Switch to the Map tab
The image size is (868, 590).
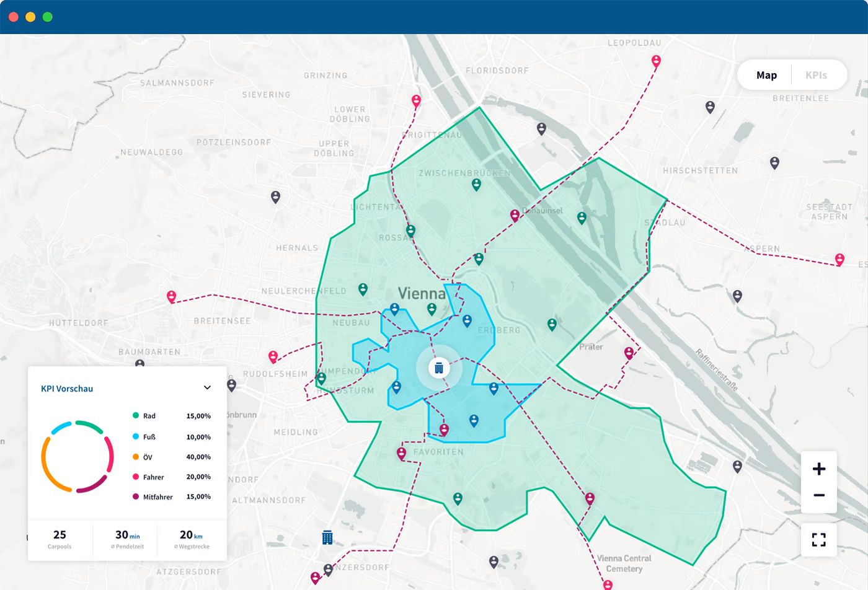(766, 75)
